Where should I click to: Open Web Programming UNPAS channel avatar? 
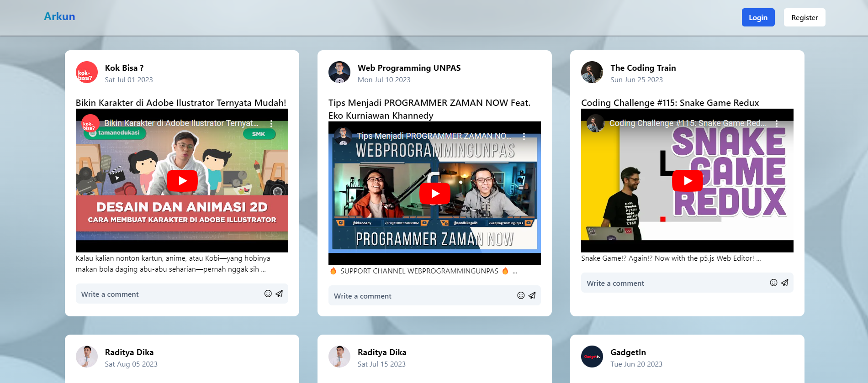click(x=339, y=72)
